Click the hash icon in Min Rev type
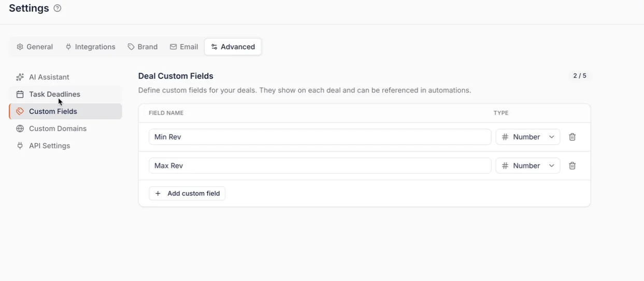Screen dimensions: 644x281 coord(505,137)
